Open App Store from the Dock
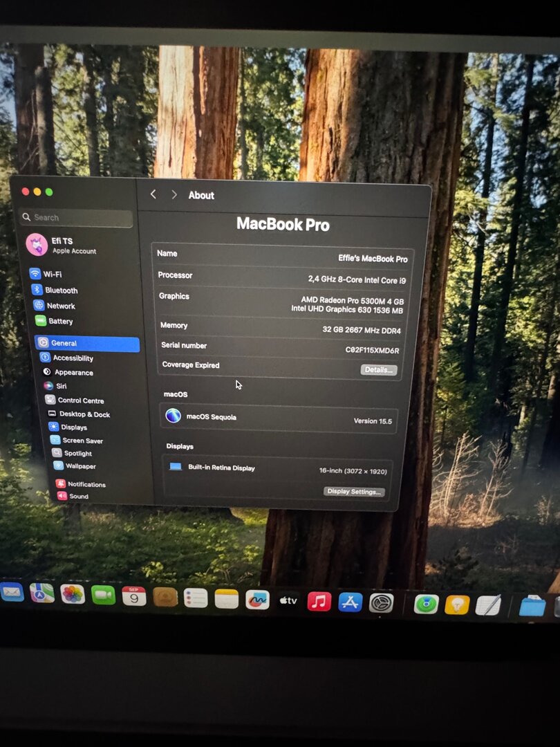 click(350, 602)
